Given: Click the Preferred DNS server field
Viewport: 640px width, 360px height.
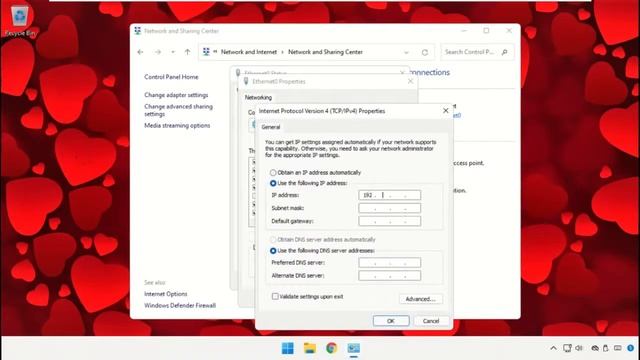Looking at the screenshot, I should click(x=389, y=262).
